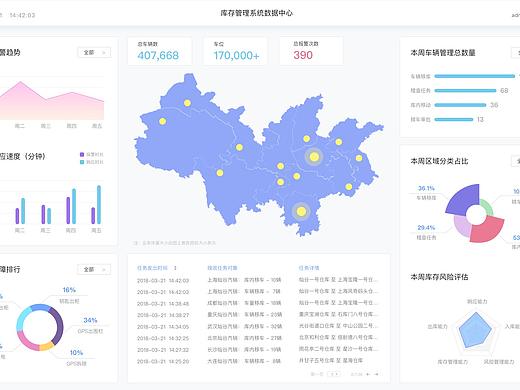Click the 本周车辆管理总数量 panel title
The width and height of the screenshot is (520, 390).
tap(443, 53)
